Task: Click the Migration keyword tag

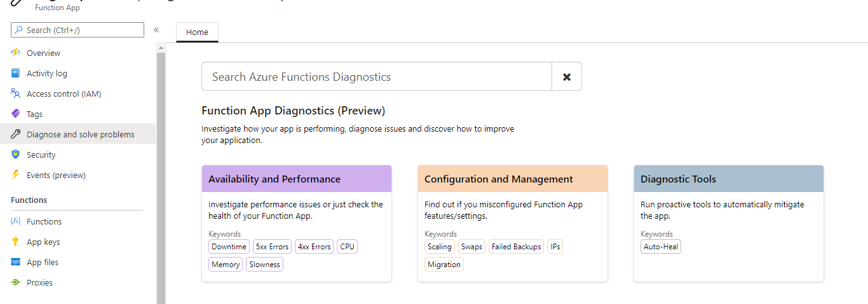Action: (x=444, y=265)
